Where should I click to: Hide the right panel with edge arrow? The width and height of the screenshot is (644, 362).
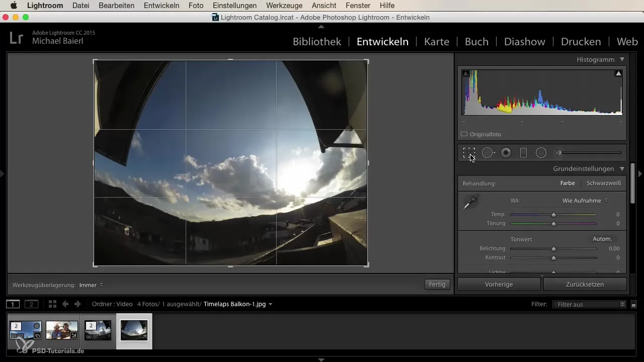[640, 174]
